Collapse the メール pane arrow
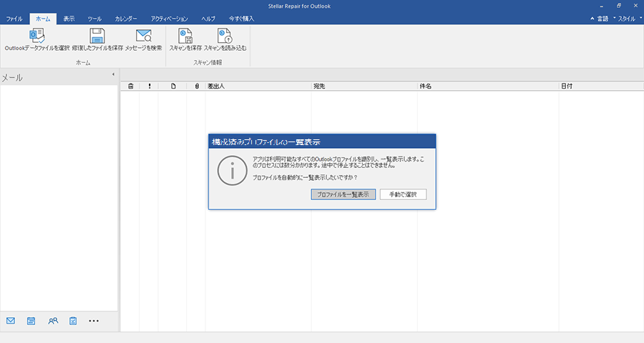This screenshot has height=343, width=644. (x=113, y=74)
